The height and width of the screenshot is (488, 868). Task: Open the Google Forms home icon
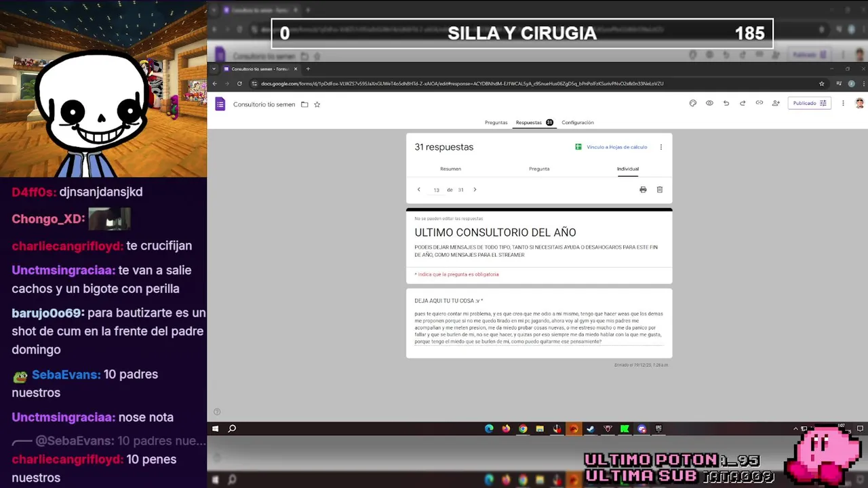click(220, 104)
